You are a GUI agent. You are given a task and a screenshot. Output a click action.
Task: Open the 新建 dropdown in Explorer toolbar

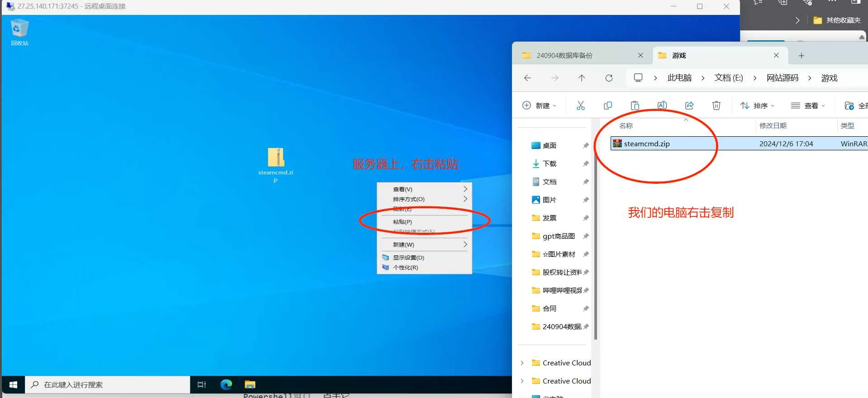[539, 105]
